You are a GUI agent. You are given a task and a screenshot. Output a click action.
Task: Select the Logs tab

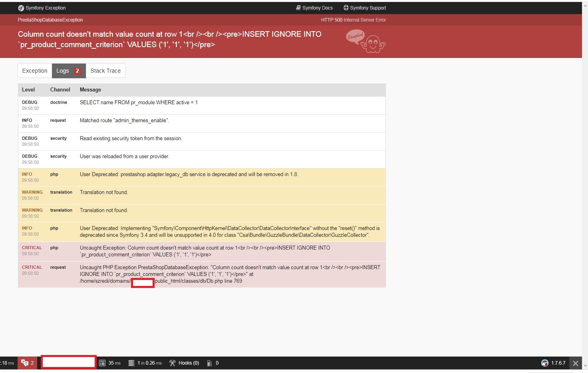(x=69, y=71)
